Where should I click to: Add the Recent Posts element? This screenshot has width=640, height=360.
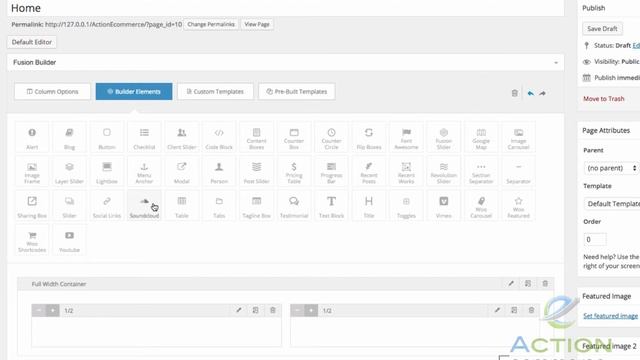click(x=369, y=172)
